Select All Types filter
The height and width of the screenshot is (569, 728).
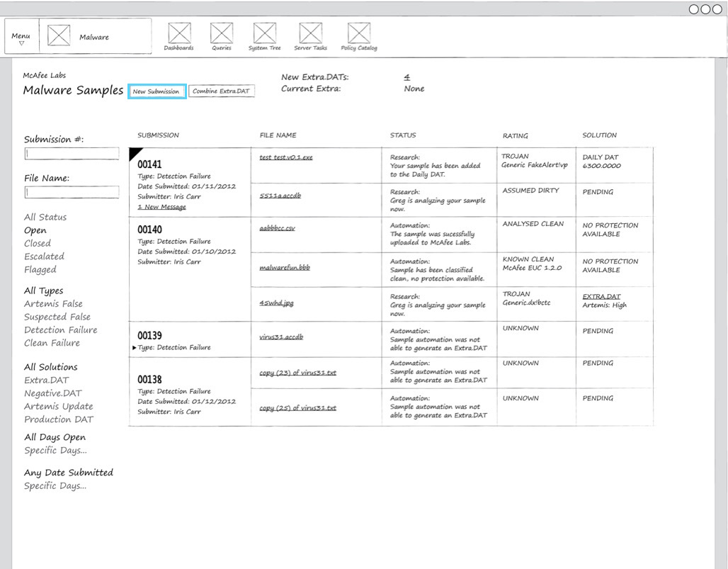click(44, 291)
